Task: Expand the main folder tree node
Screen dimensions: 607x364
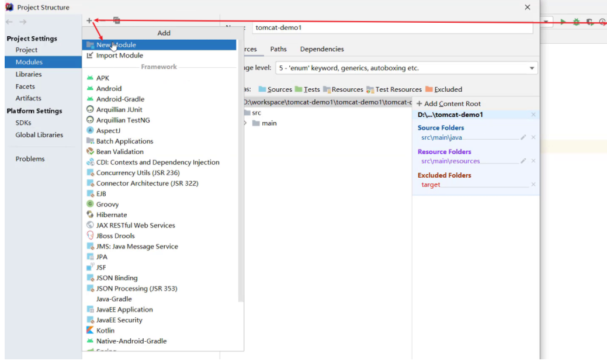Action: point(245,123)
